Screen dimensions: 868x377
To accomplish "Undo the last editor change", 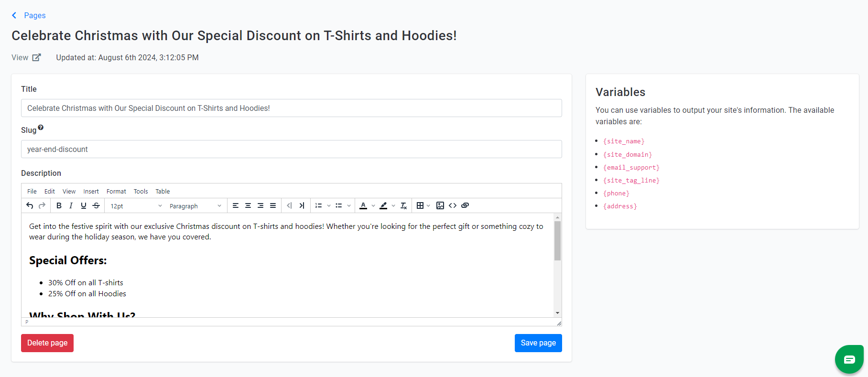I will point(30,205).
